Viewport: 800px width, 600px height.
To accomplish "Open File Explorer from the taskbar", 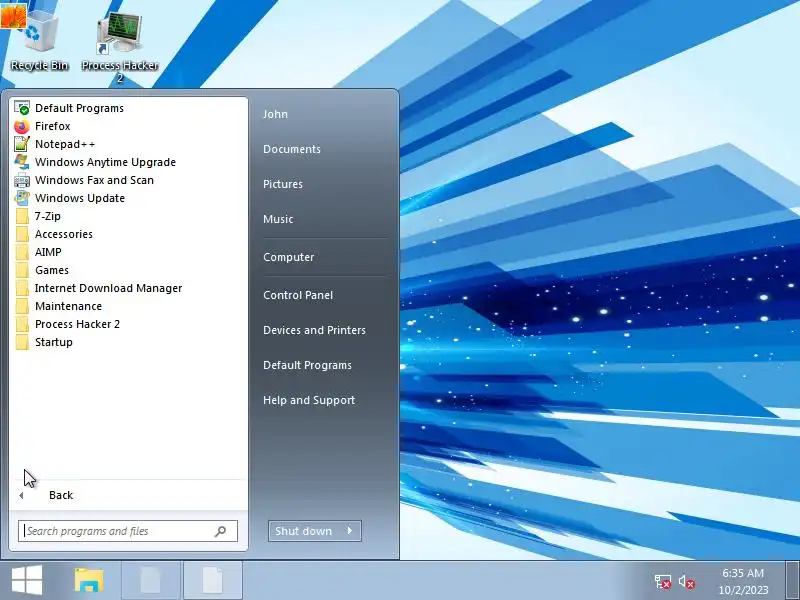I will coord(89,581).
